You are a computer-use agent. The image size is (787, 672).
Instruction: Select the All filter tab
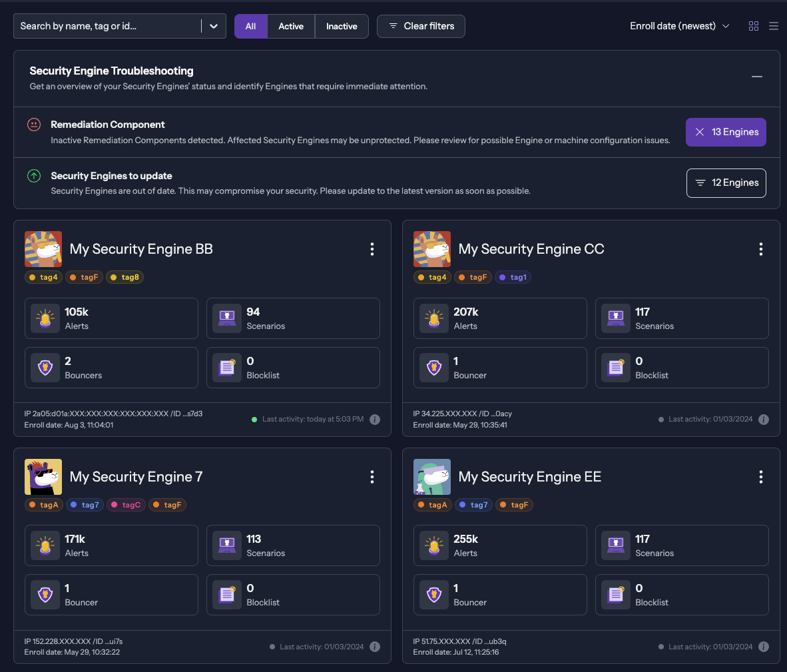pyautogui.click(x=250, y=26)
